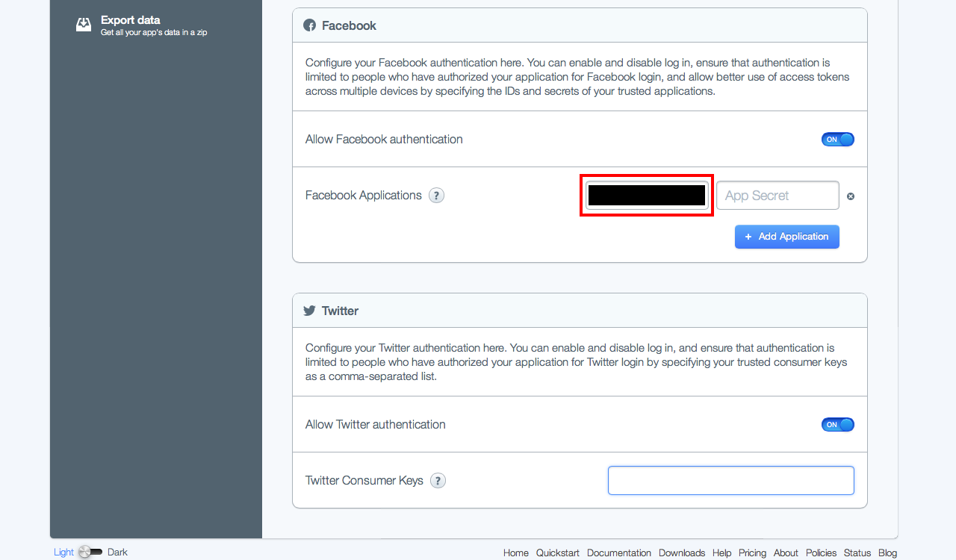Select the Light theme label
Screen dimensions: 956x560
63,553
